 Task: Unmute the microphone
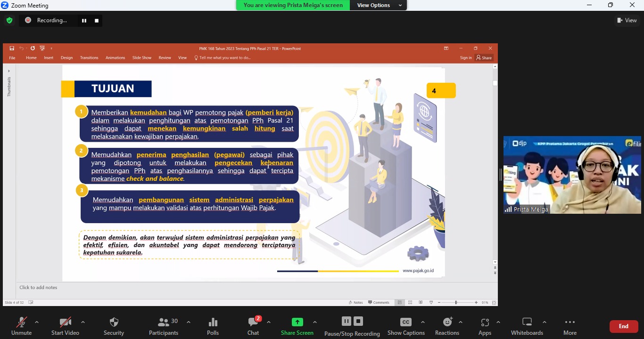tap(21, 326)
